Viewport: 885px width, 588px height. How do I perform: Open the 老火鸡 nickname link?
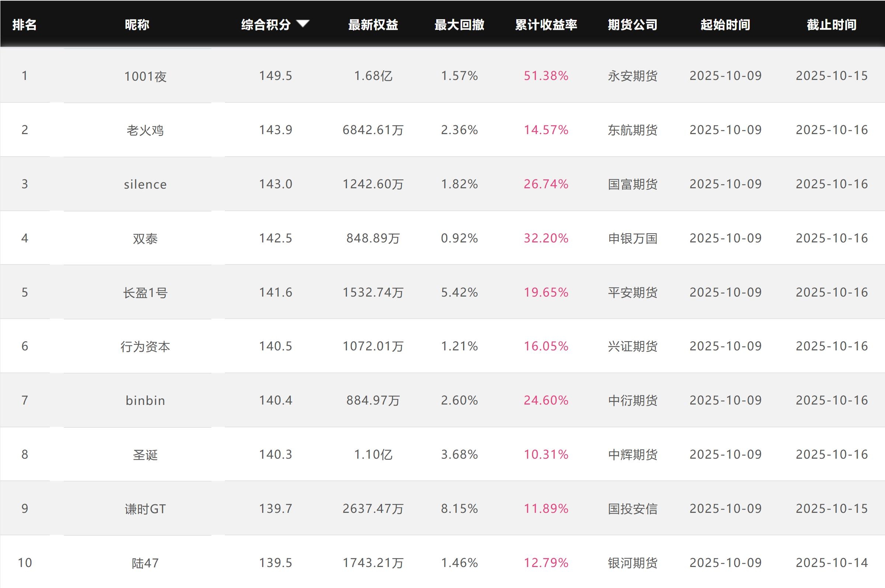tap(145, 130)
